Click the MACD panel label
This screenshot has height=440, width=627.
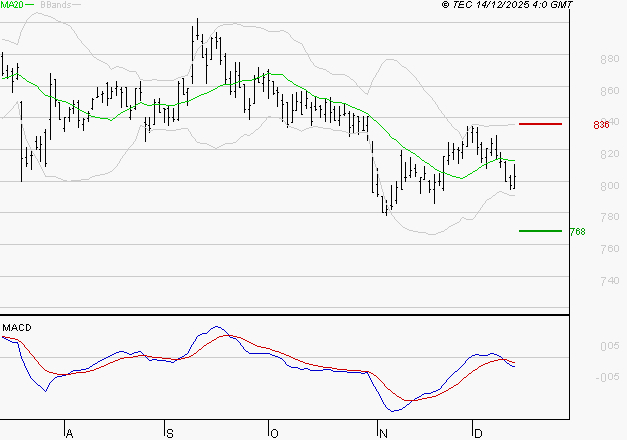click(17, 328)
